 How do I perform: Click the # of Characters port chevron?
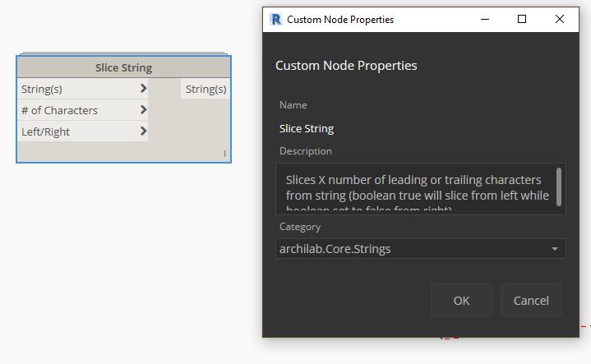[143, 110]
